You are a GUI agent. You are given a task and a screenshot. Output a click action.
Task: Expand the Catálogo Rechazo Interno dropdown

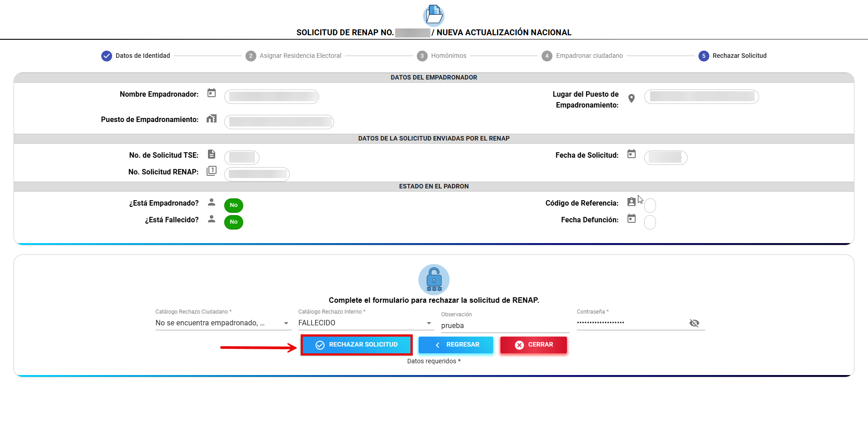click(x=365, y=323)
